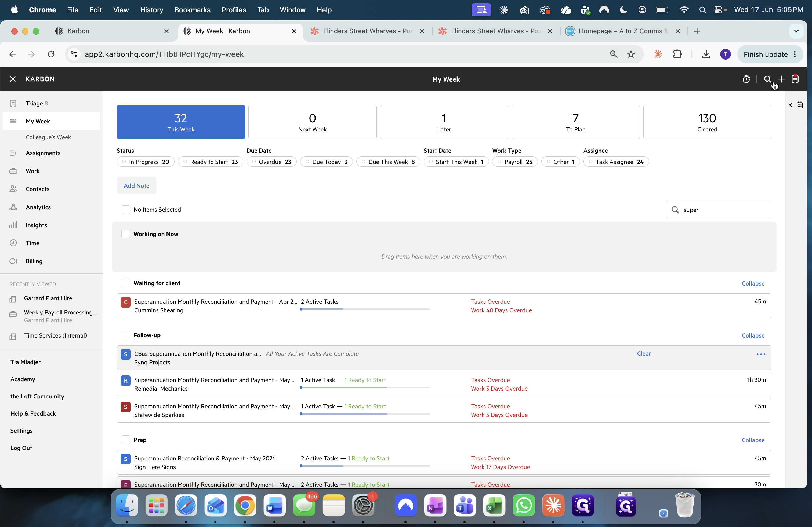The height and width of the screenshot is (527, 812).
Task: Select the To Plan tab
Action: coord(575,122)
